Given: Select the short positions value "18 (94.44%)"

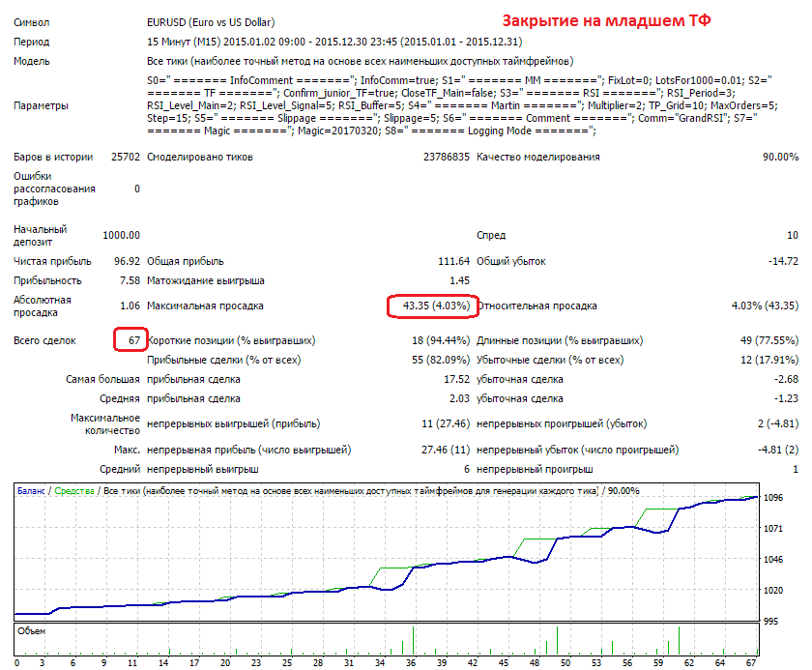Looking at the screenshot, I should click(441, 340).
